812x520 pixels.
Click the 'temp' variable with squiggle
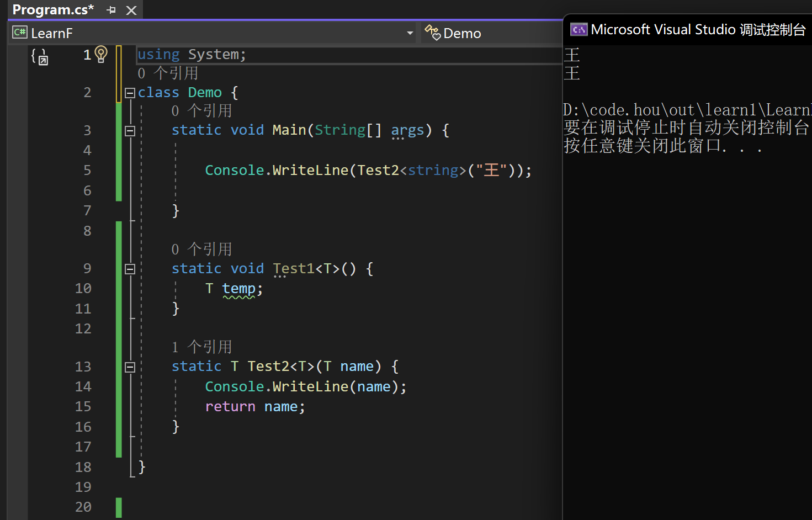click(x=238, y=289)
